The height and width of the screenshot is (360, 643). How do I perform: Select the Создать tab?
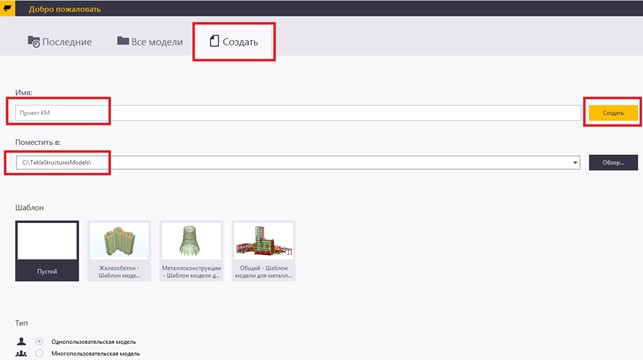tap(234, 41)
